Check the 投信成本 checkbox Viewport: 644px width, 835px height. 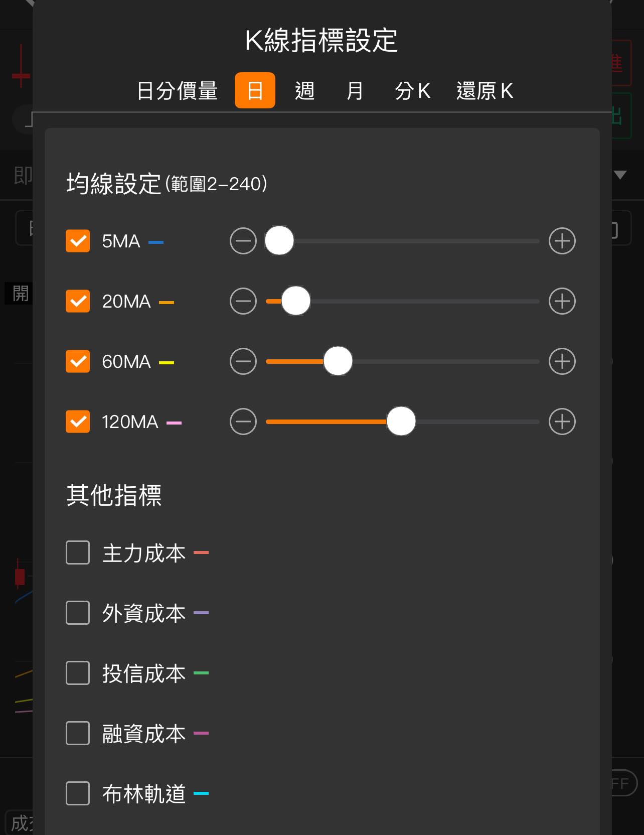[x=77, y=673]
